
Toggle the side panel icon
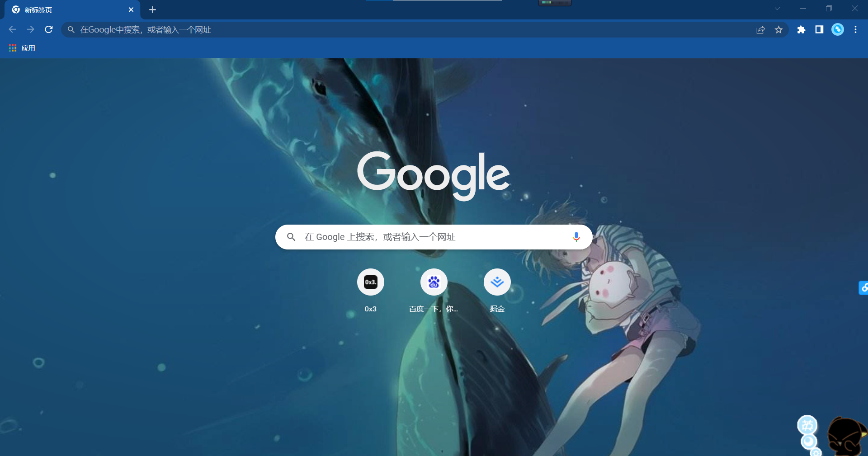(819, 30)
